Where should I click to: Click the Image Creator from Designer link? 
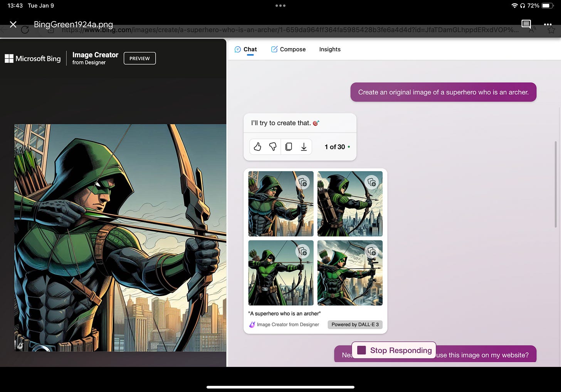[288, 325]
